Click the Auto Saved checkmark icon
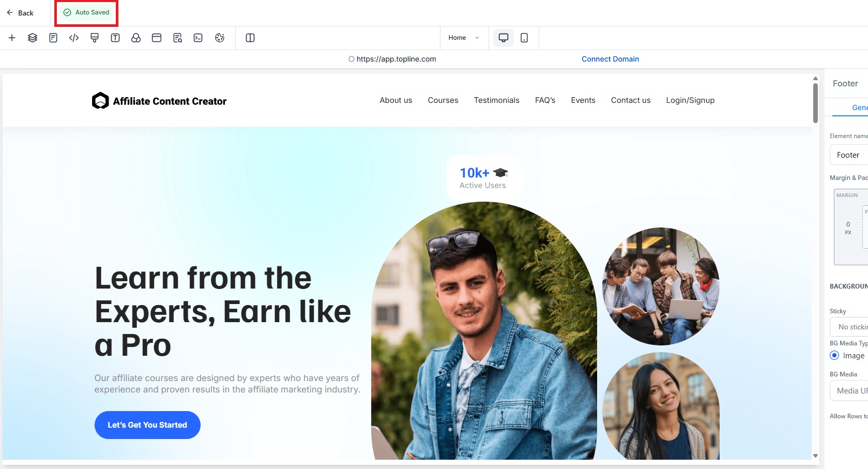868x469 pixels. [67, 12]
